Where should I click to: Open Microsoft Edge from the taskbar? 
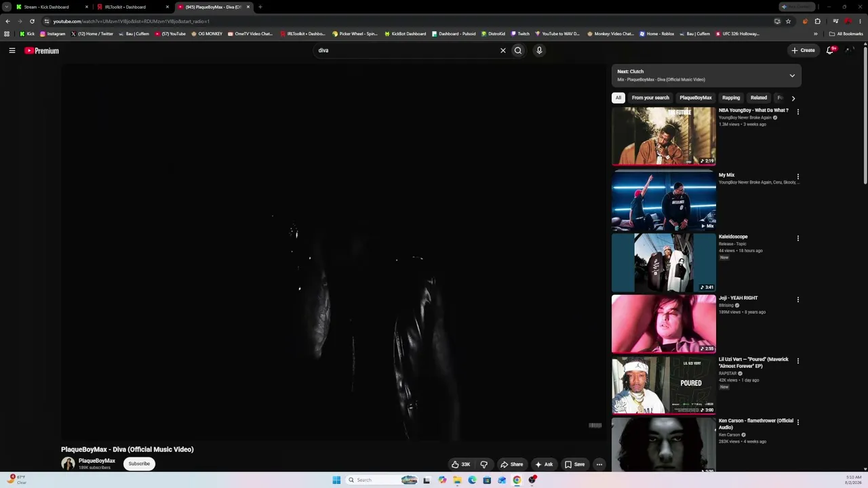(472, 480)
